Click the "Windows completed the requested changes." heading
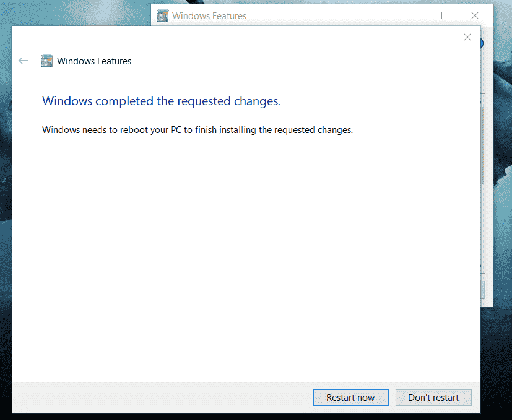This screenshot has width=512, height=420. tap(162, 101)
